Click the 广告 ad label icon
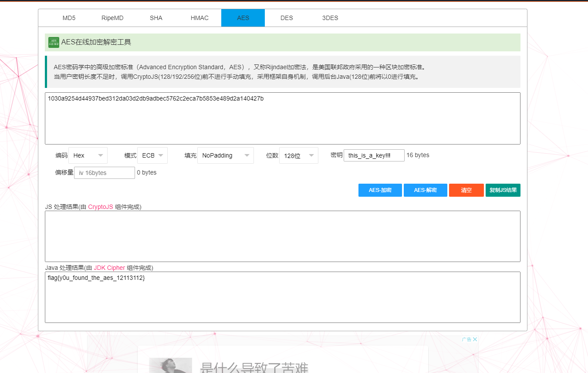 pyautogui.click(x=466, y=339)
